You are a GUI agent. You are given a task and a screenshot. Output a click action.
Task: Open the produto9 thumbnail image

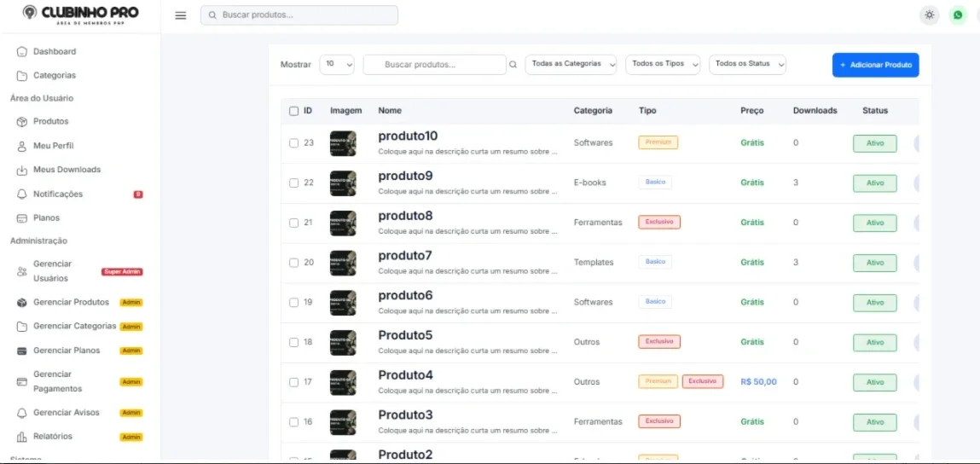coord(343,183)
